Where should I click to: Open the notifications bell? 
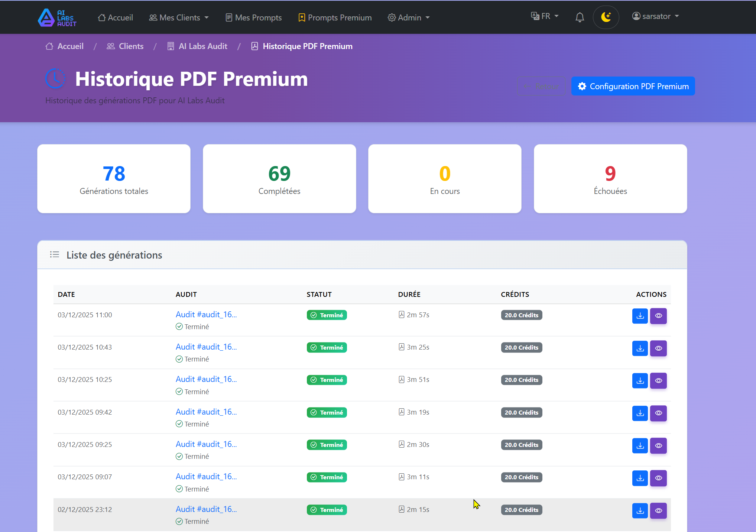pyautogui.click(x=580, y=17)
